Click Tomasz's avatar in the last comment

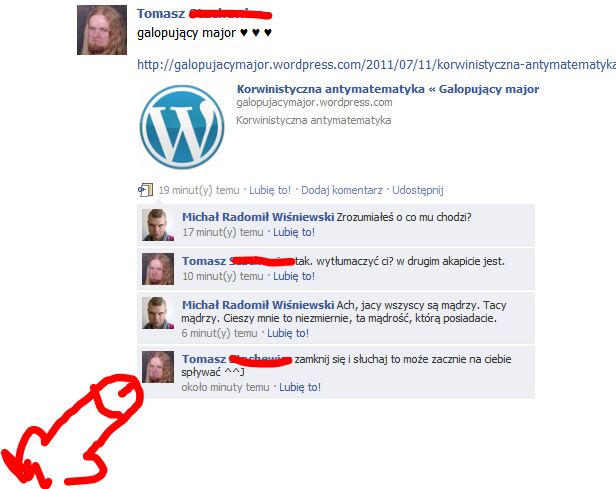pos(158,367)
